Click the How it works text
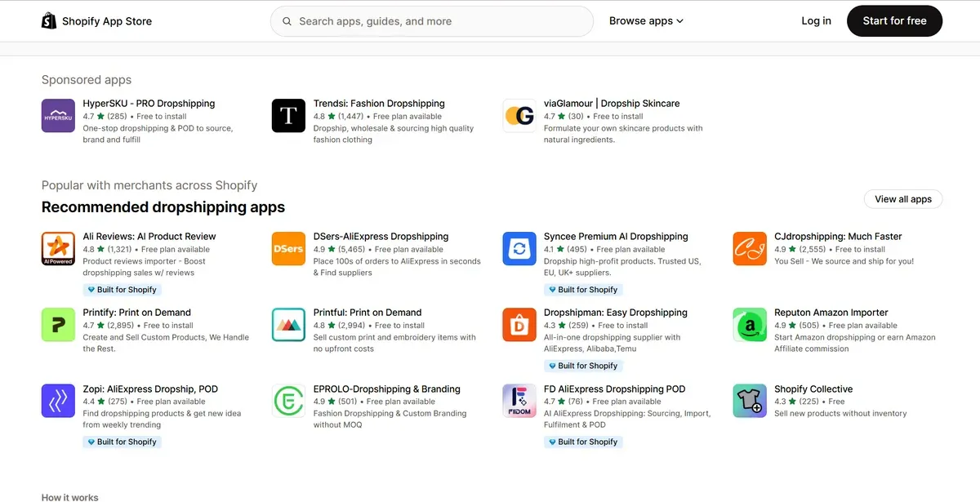Image resolution: width=980 pixels, height=502 pixels. pos(70,497)
